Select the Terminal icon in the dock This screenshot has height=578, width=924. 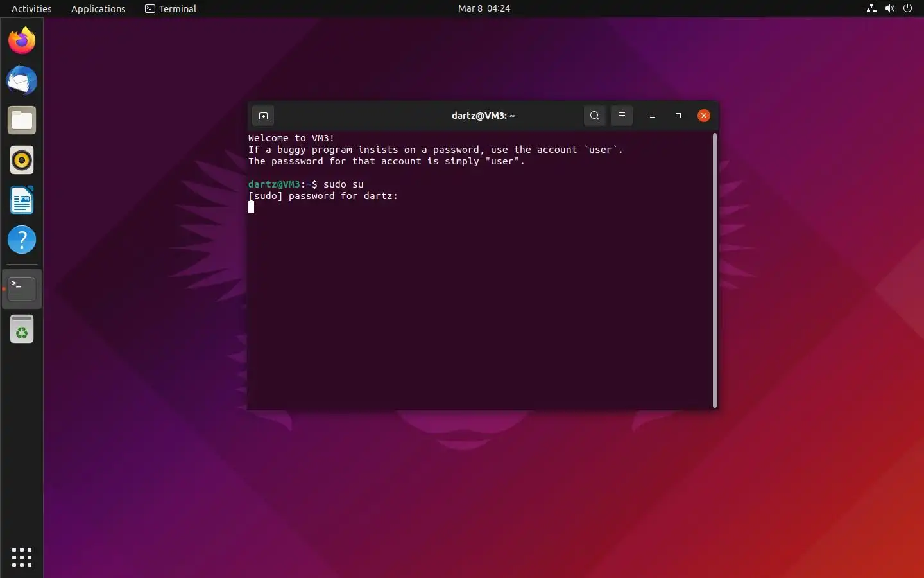(x=22, y=289)
